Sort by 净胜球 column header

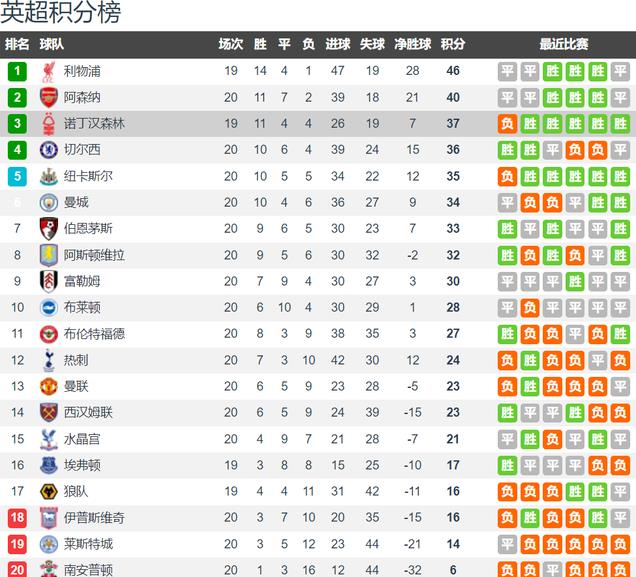coord(413,44)
